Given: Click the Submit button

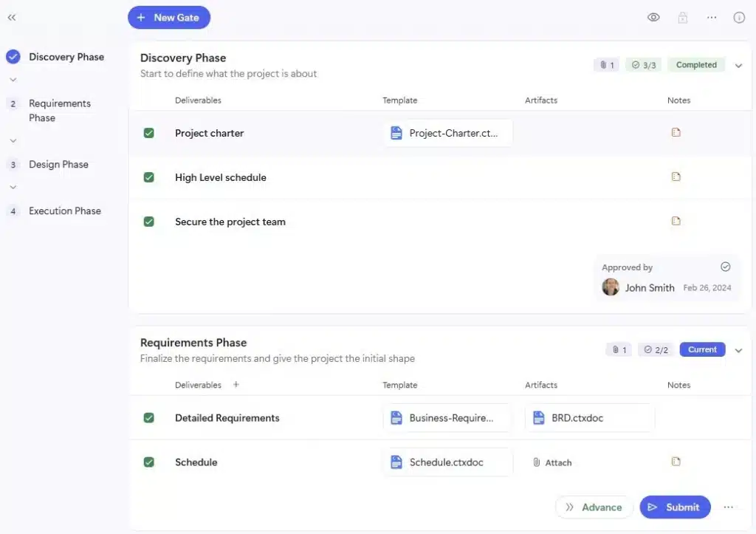Looking at the screenshot, I should (x=675, y=507).
